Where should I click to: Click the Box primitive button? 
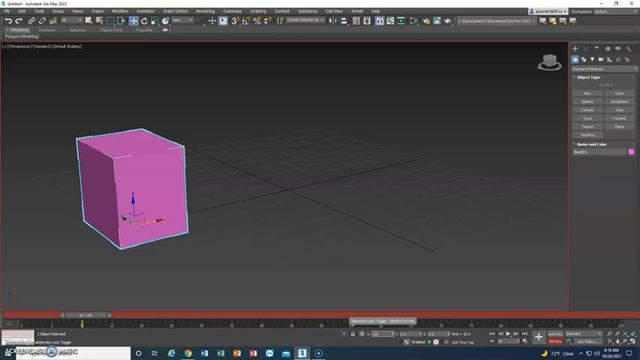click(587, 93)
